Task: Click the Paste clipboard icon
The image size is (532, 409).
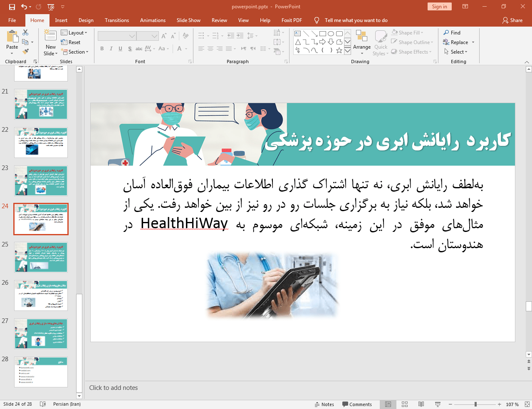Action: point(12,37)
